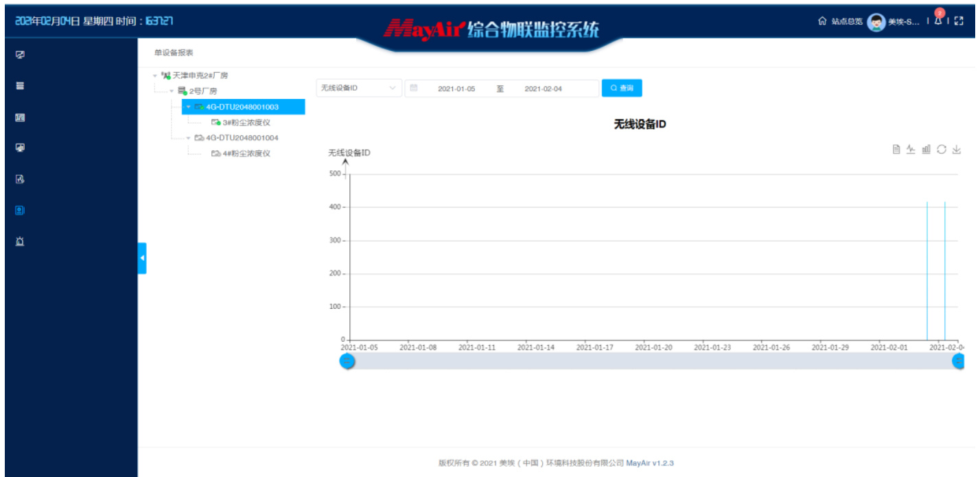The width and height of the screenshot is (980, 477).
Task: Click y-axis value 500
Action: tap(335, 174)
